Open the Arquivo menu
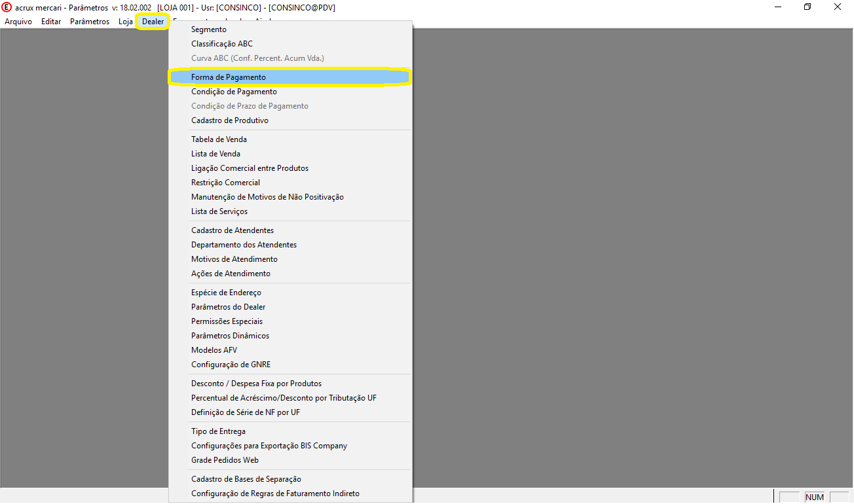 [x=18, y=22]
